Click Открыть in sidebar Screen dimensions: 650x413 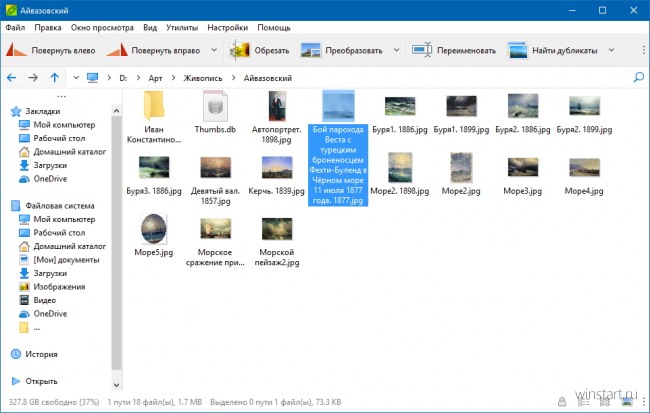[x=34, y=381]
